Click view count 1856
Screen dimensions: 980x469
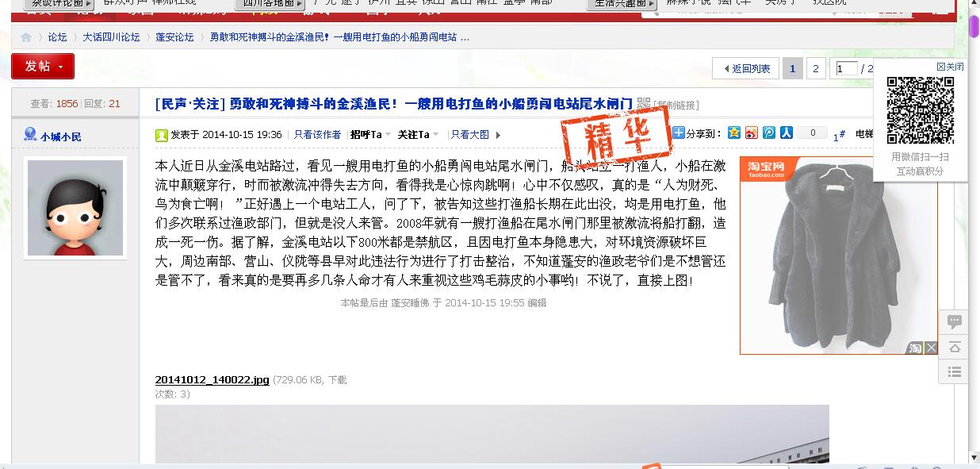(x=67, y=104)
